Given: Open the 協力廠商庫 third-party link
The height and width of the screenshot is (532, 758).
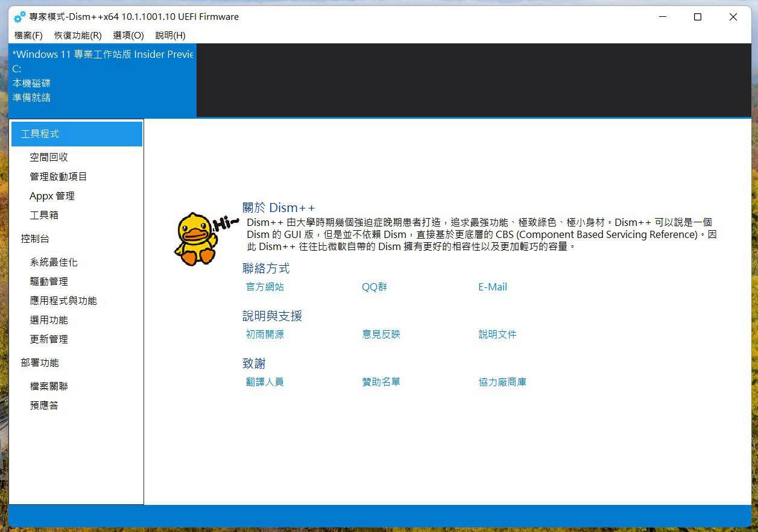Looking at the screenshot, I should click(x=502, y=382).
